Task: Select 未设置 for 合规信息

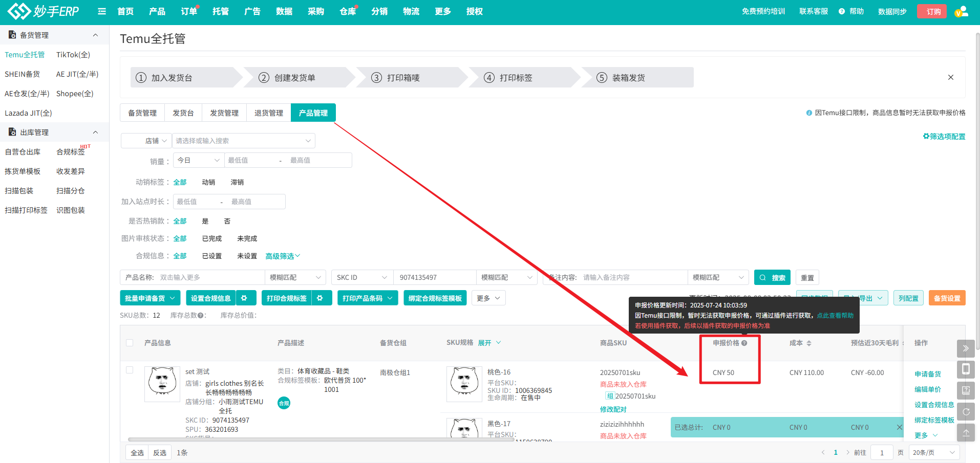Action: click(247, 256)
